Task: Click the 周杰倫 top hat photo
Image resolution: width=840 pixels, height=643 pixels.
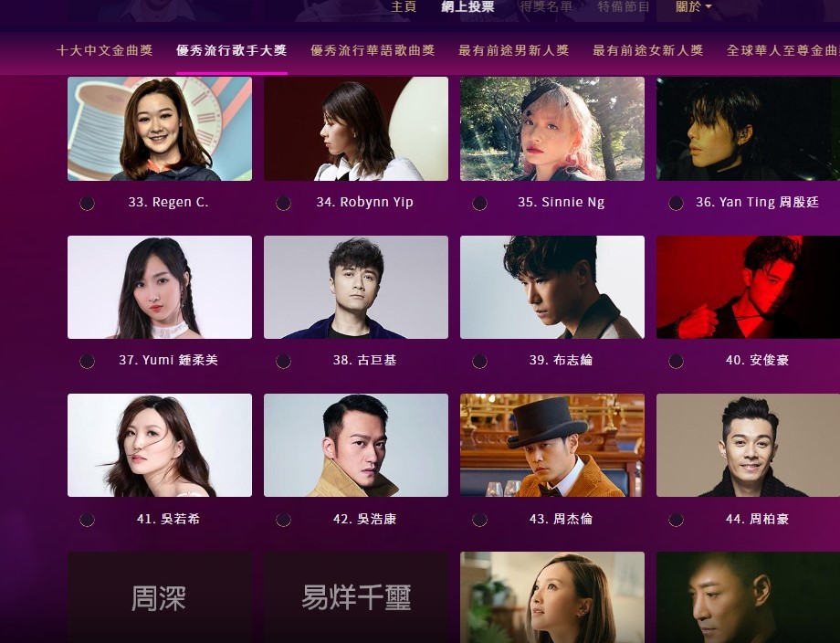Action: pos(552,446)
